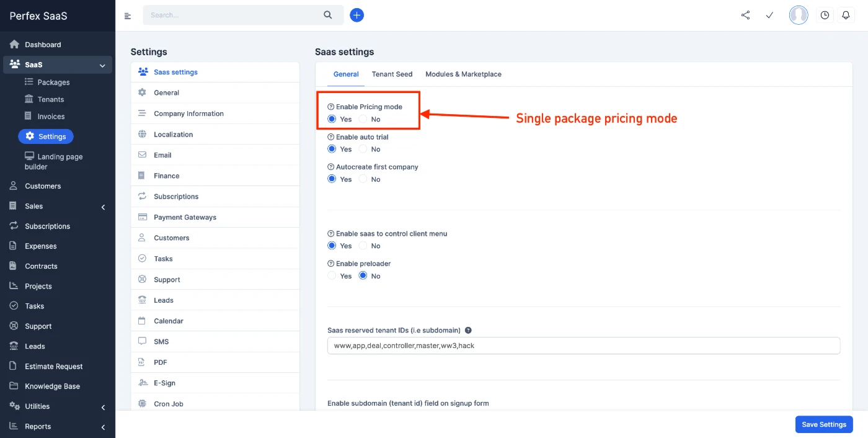Viewport: 868px width, 438px height.
Task: Open the user profile avatar
Action: [x=799, y=15]
